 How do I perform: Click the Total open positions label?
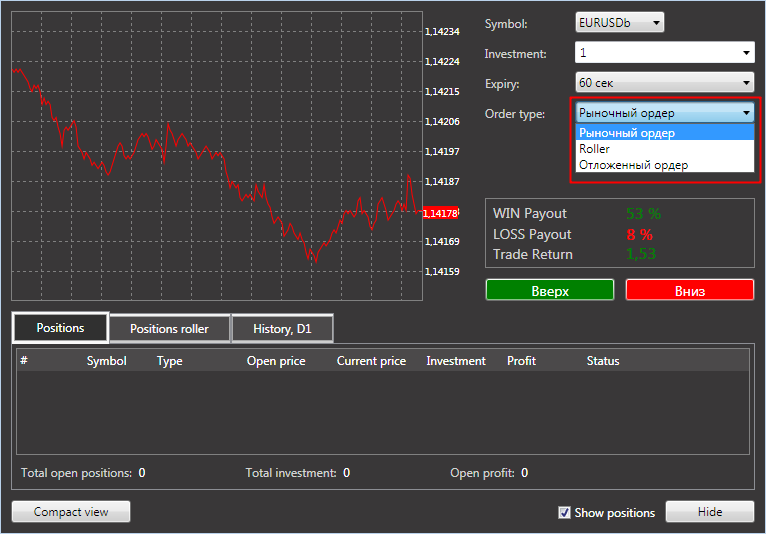click(x=76, y=473)
